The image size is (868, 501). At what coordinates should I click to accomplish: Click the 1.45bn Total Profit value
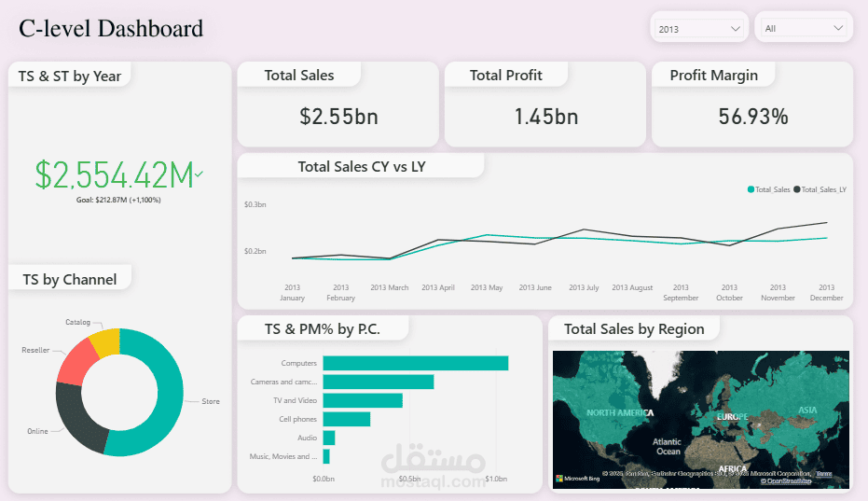point(545,117)
